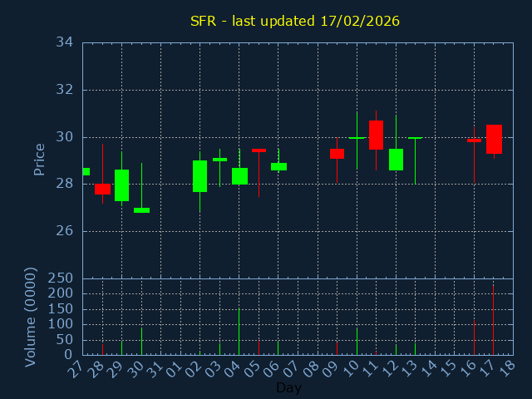The width and height of the screenshot is (532, 399).
Task: Select the volume bar for day 04
Action: click(239, 332)
